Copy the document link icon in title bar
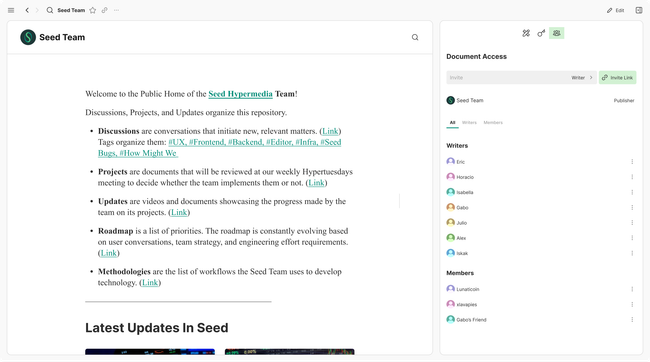This screenshot has width=650, height=362. click(104, 10)
